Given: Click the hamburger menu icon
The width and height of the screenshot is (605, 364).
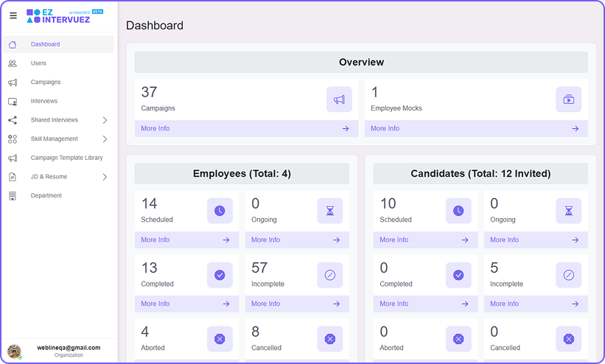Looking at the screenshot, I should tap(13, 15).
